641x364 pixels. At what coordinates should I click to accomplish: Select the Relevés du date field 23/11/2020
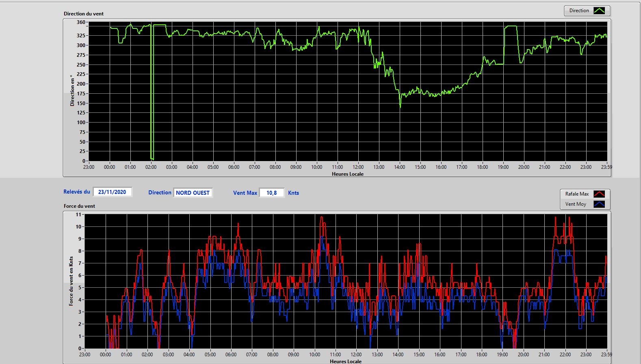pos(113,192)
